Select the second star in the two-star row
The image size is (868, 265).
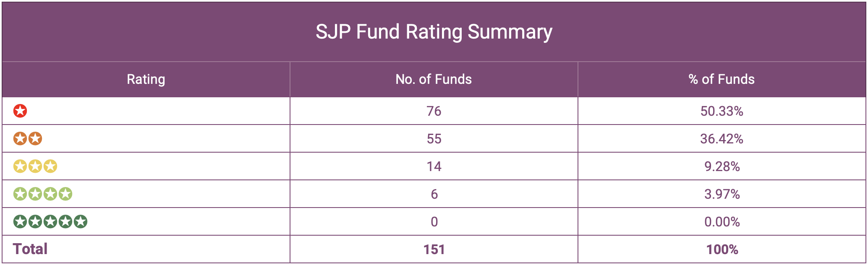(35, 139)
